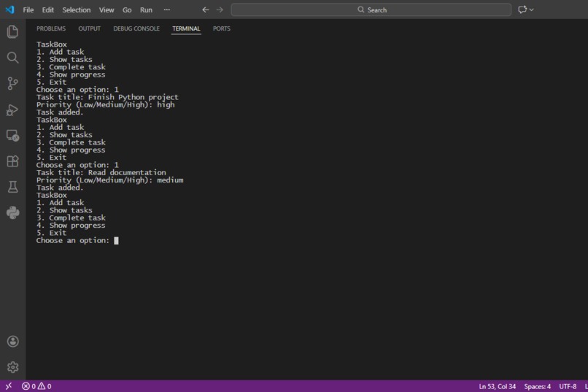Viewport: 588px width, 392px height.
Task: Click 'Task title: Read documentation' line
Action: point(101,172)
